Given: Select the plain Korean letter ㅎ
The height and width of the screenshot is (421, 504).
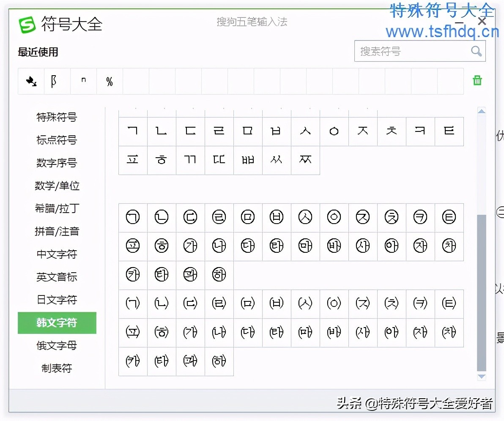Looking at the screenshot, I should pos(162,160).
